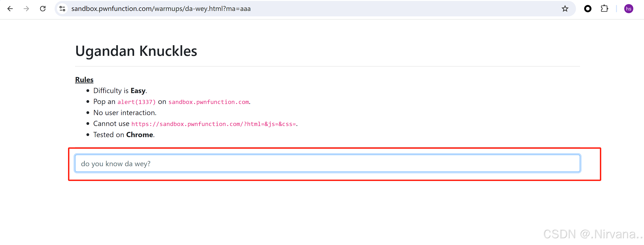Click the 'Tested on Chrome.' rule
The width and height of the screenshot is (644, 245).
[124, 135]
